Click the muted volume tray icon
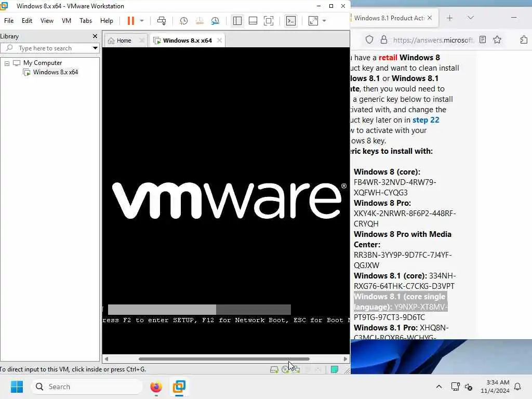Image resolution: width=532 pixels, height=399 pixels. tap(469, 387)
